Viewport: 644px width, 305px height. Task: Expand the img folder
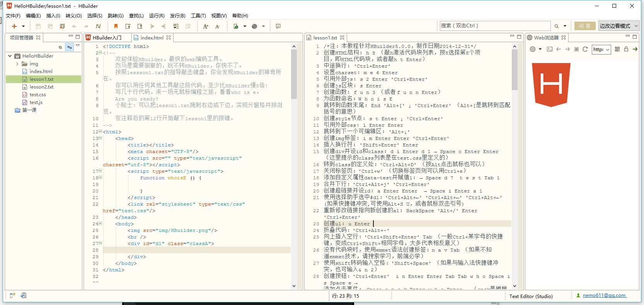(x=17, y=64)
